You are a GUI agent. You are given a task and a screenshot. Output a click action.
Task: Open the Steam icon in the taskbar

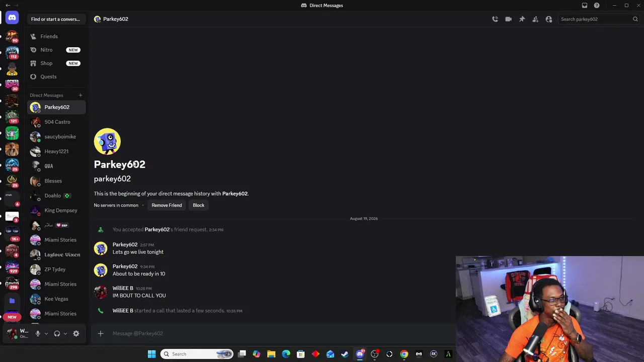click(345, 354)
